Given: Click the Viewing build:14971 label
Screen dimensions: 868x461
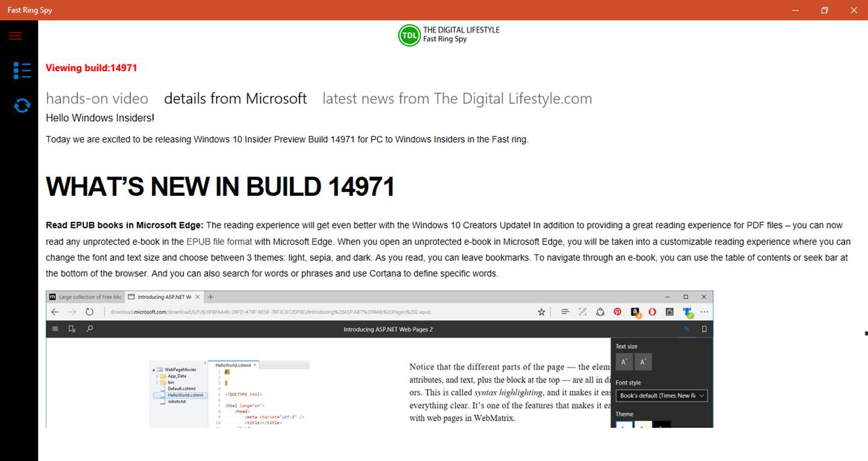Looking at the screenshot, I should (x=92, y=68).
